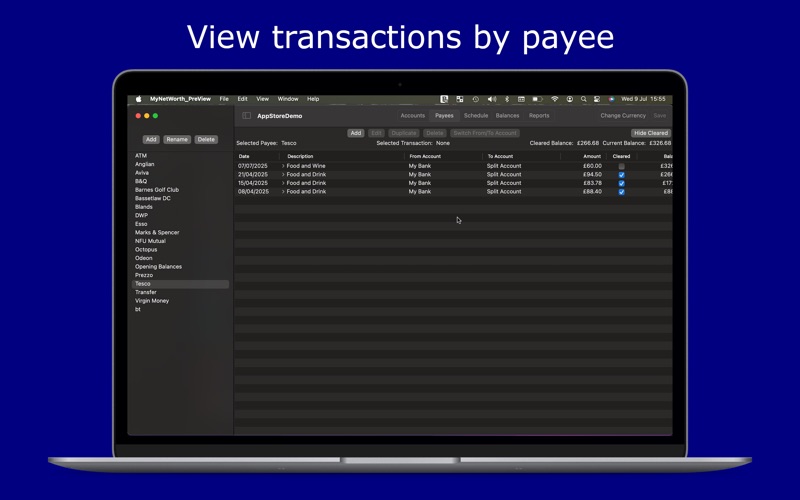Switch to the Reports tab
Image resolution: width=800 pixels, height=500 pixels.
539,116
